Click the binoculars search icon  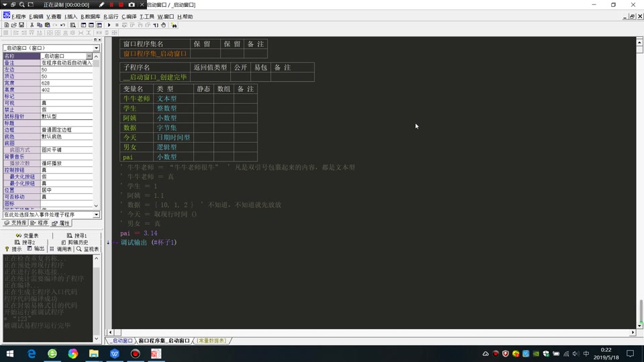pos(174,25)
